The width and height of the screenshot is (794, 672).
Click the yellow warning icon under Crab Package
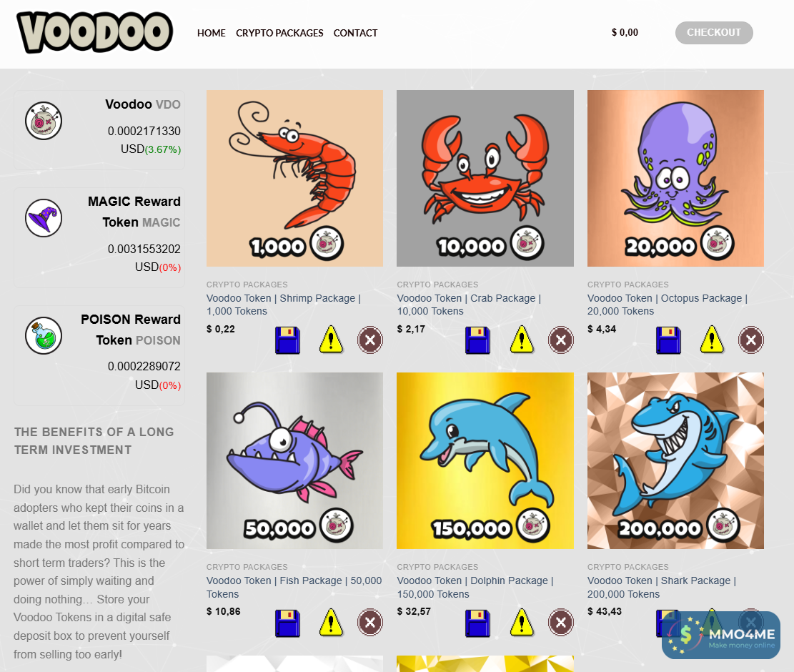pos(522,340)
